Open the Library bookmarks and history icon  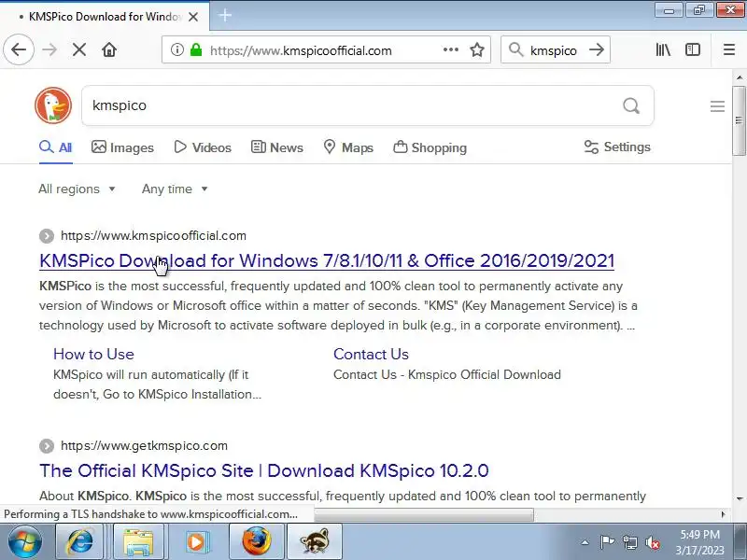tap(663, 49)
